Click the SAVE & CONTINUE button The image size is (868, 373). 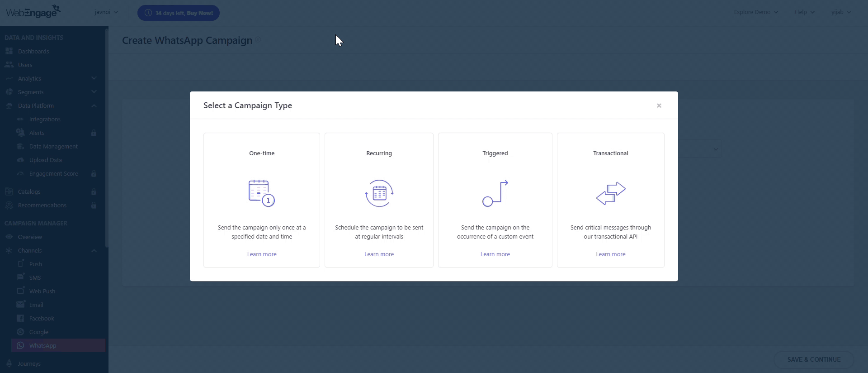click(x=813, y=359)
